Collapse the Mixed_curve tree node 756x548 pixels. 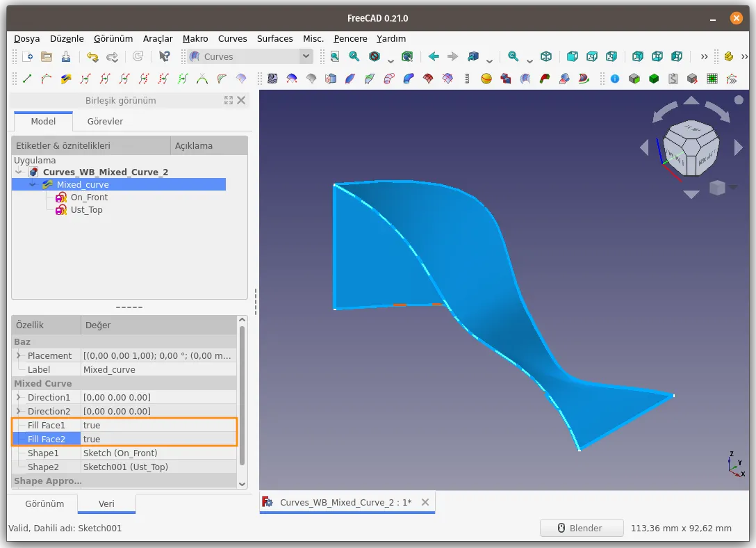(33, 184)
